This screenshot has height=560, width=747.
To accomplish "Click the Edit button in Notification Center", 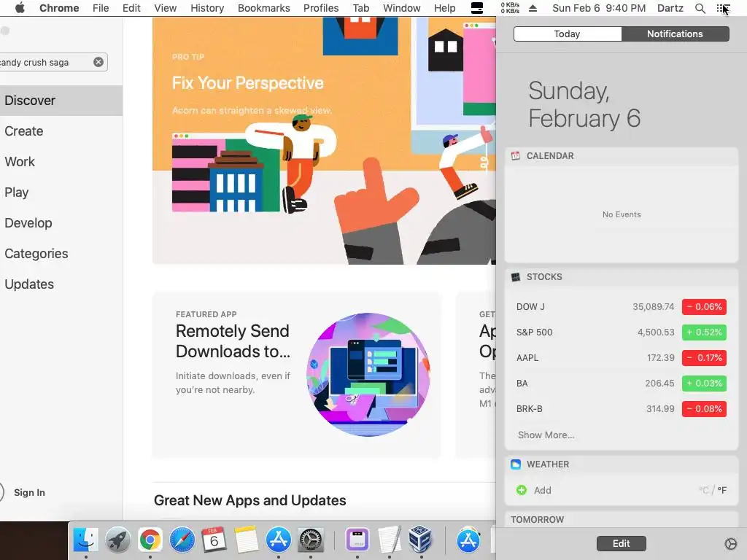I will (622, 543).
